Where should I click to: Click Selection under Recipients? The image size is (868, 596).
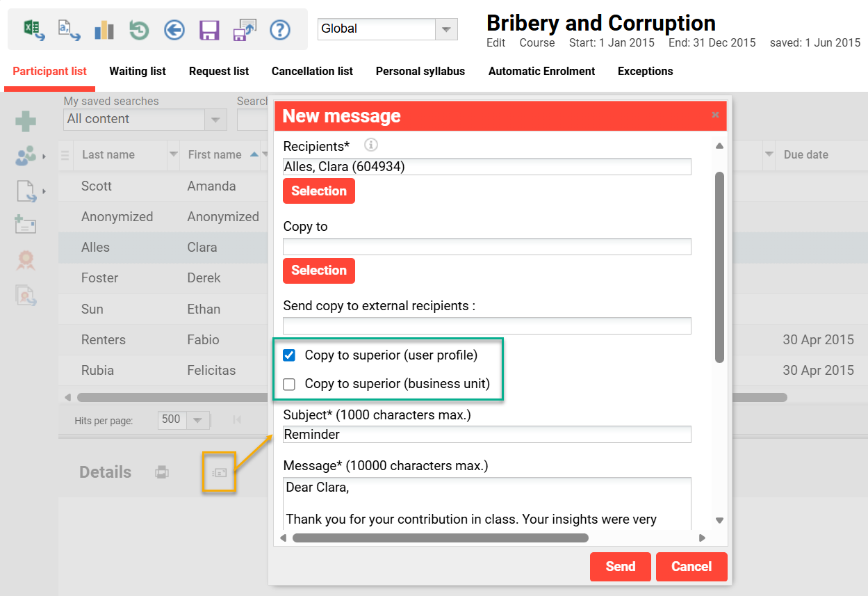coord(318,190)
